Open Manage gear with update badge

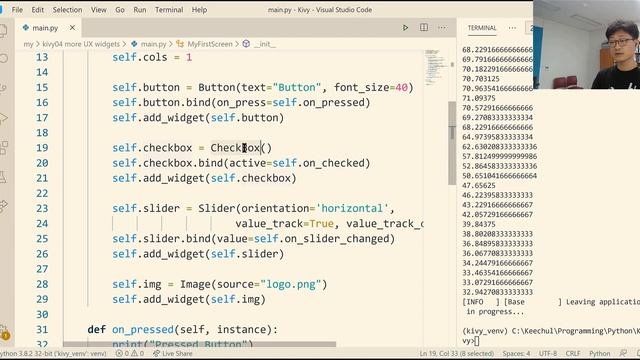[4, 333]
